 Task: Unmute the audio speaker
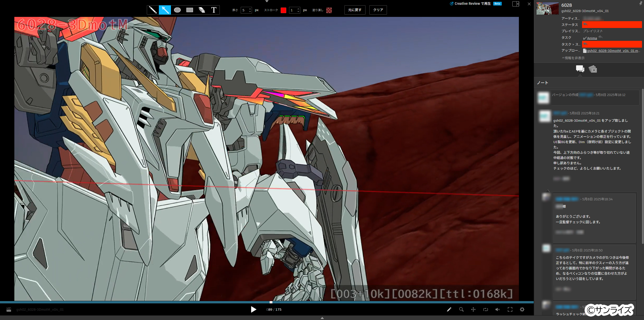[x=498, y=309]
